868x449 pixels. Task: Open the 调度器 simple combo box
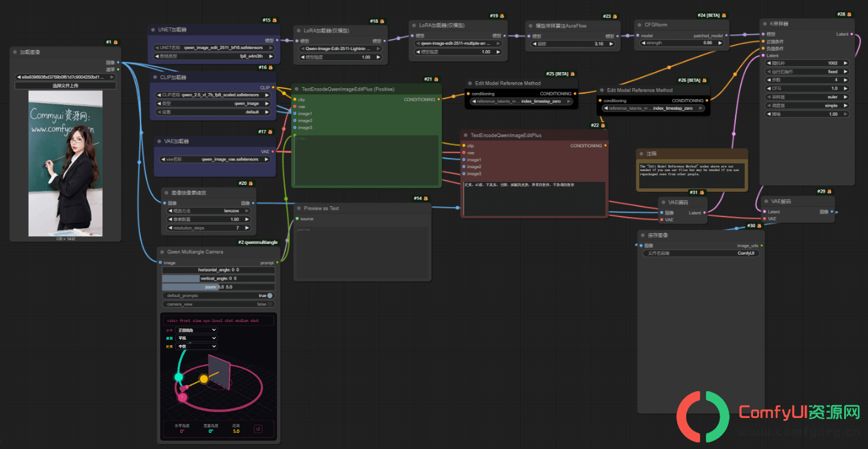pos(808,105)
